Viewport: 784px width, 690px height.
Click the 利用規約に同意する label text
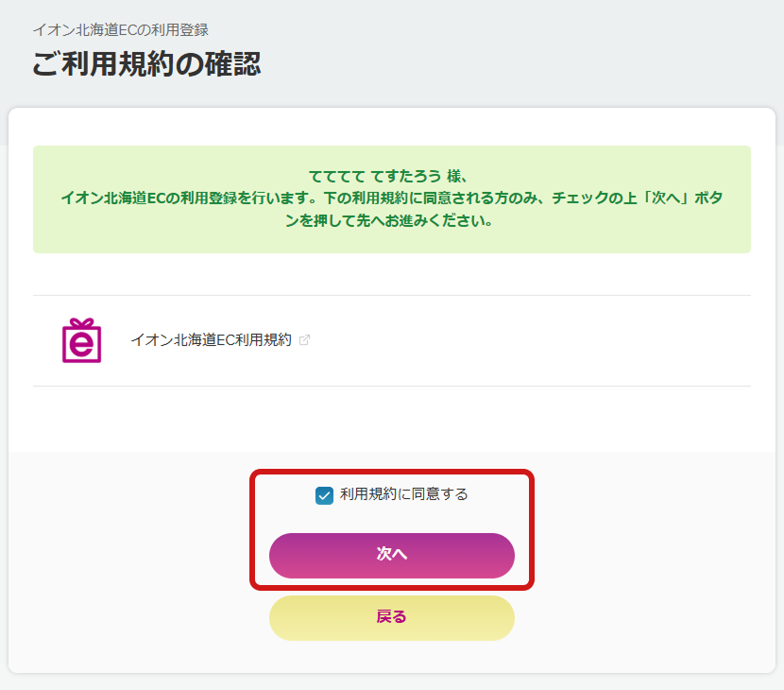[x=403, y=494]
